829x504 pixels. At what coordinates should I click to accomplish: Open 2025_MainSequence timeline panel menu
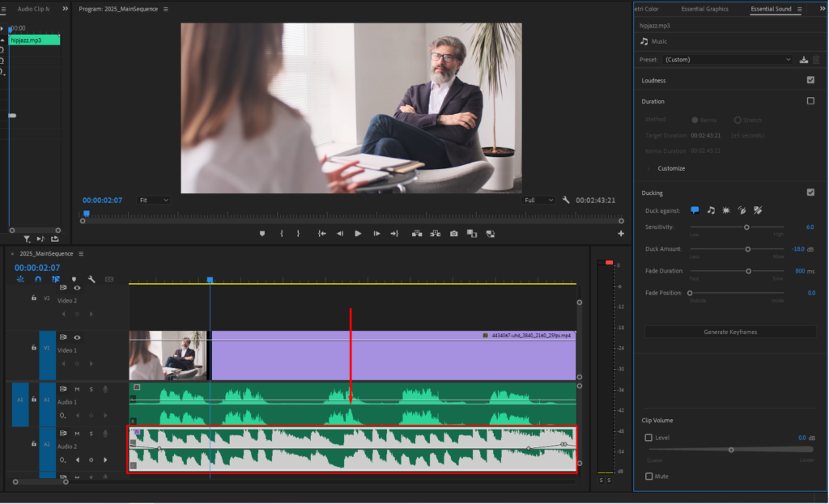(x=81, y=253)
